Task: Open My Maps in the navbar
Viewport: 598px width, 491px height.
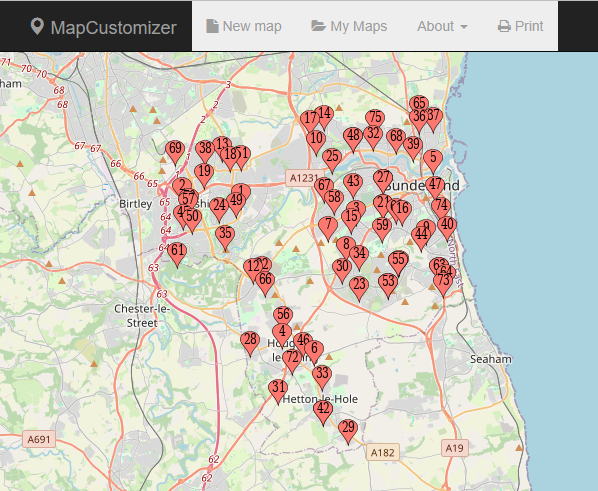Action: tap(349, 26)
